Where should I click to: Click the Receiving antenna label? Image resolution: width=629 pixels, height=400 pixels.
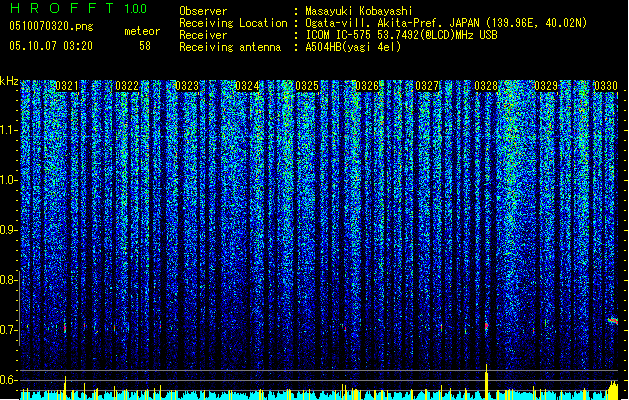[230, 47]
